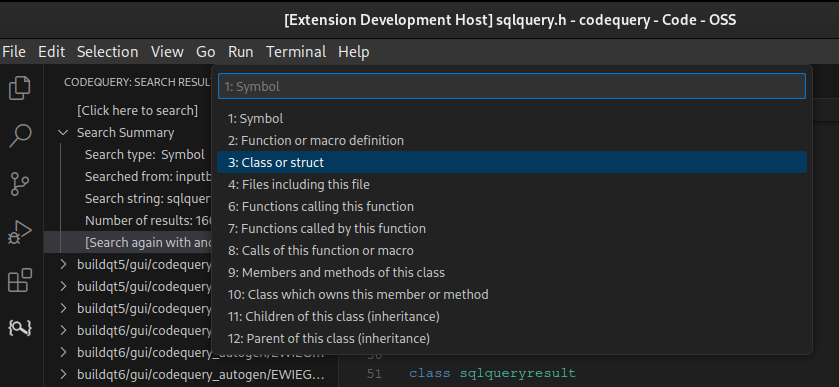The image size is (839, 387).
Task: Open the View menu
Action: [167, 52]
